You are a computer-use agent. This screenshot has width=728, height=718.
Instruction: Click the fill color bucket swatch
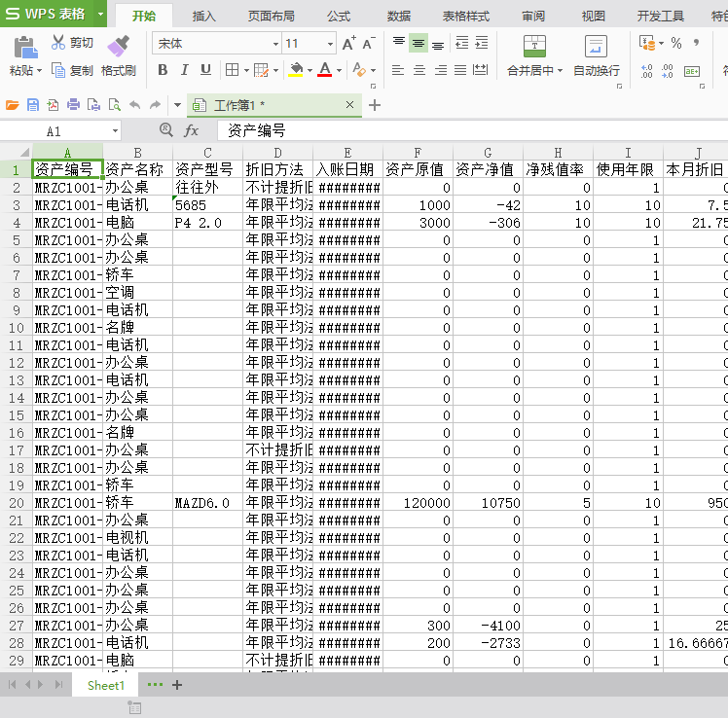(296, 70)
